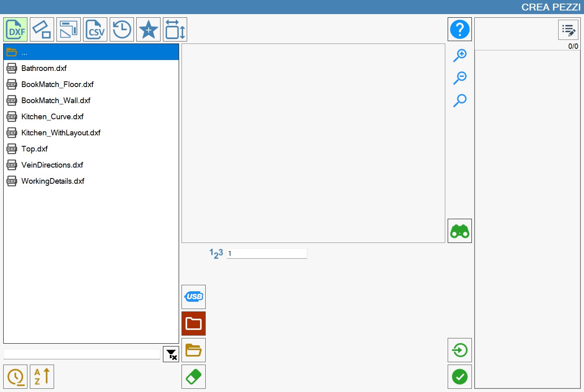Viewport: 584px width, 392px height.
Task: Click the zoom in magnifier
Action: [x=460, y=55]
